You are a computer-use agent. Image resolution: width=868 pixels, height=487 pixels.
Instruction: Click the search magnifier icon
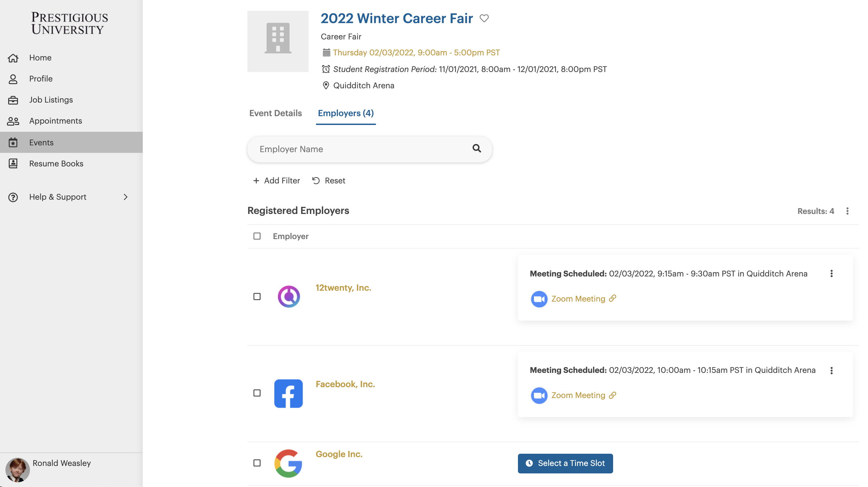click(x=476, y=148)
